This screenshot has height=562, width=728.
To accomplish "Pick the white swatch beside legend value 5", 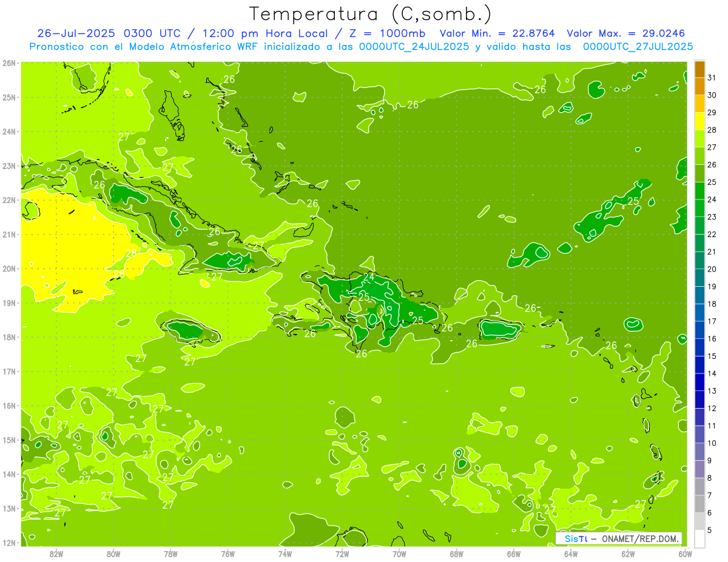I will tap(699, 538).
